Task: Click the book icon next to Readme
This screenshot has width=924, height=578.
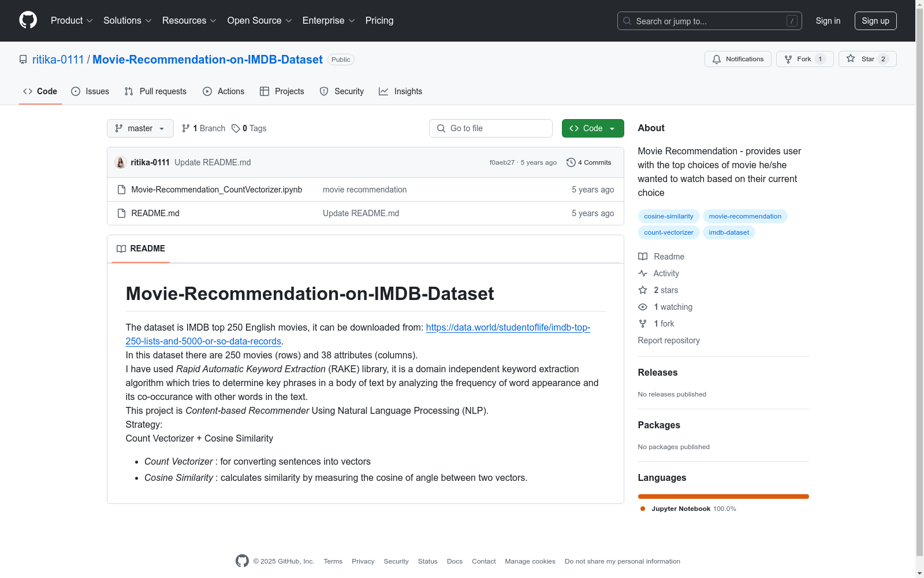Action: tap(643, 257)
